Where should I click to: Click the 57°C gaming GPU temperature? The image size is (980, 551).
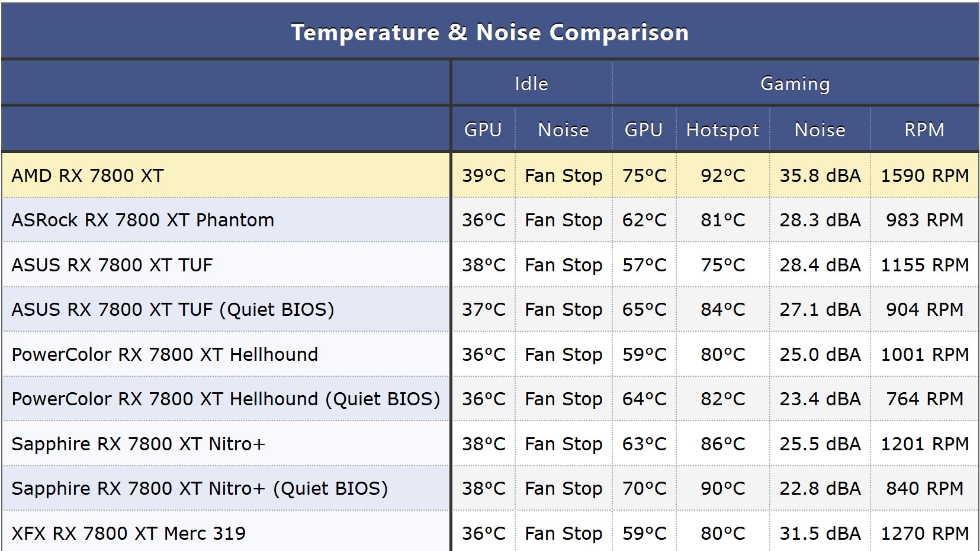pos(644,265)
